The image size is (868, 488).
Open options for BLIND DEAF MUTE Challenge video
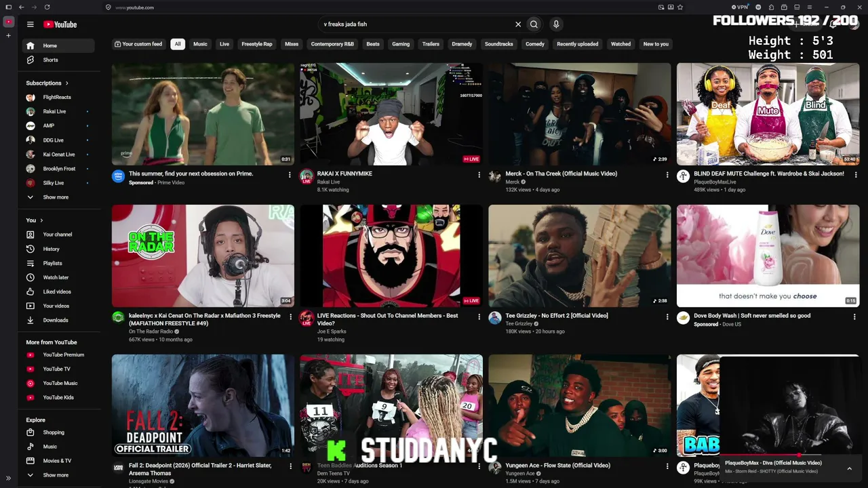pos(855,175)
